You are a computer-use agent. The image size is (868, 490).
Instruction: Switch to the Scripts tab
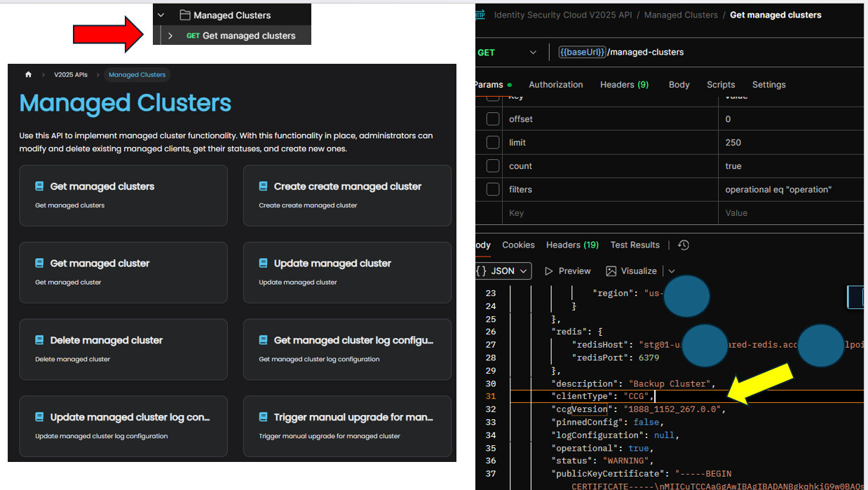point(721,84)
